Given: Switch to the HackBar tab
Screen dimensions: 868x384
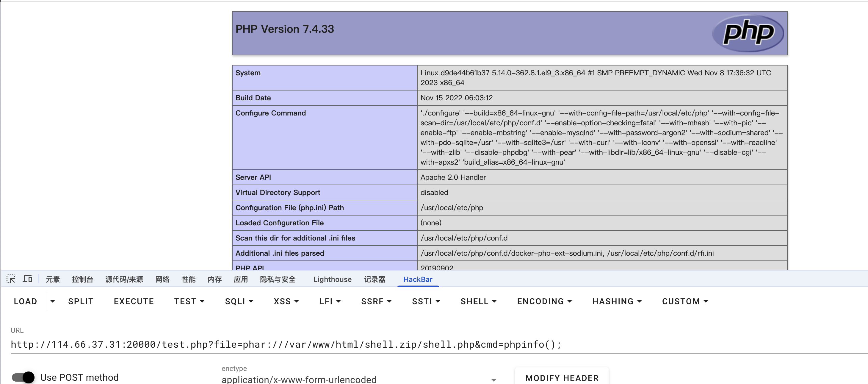Looking at the screenshot, I should tap(417, 279).
